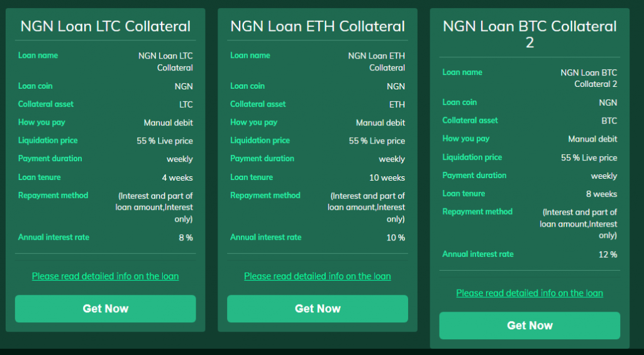Click Get Now on LTC Collateral loan
Image resolution: width=644 pixels, height=355 pixels.
pyautogui.click(x=105, y=308)
